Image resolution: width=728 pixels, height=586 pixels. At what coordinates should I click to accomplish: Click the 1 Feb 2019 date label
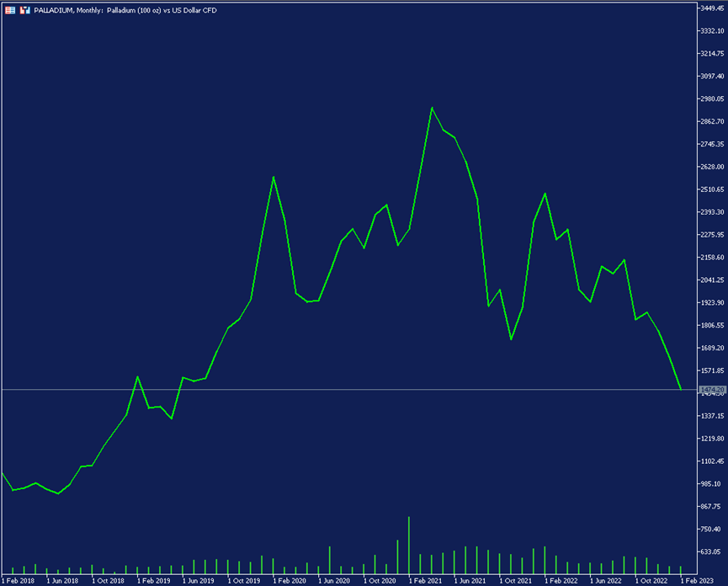tap(153, 581)
